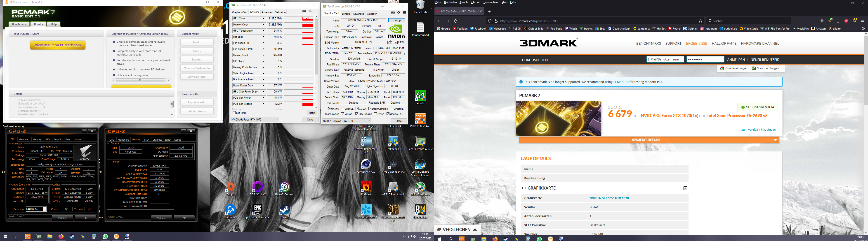Image resolution: width=868 pixels, height=241 pixels.
Task: Open the GPU Temperature sensor dropdown arrow
Action: click(263, 31)
